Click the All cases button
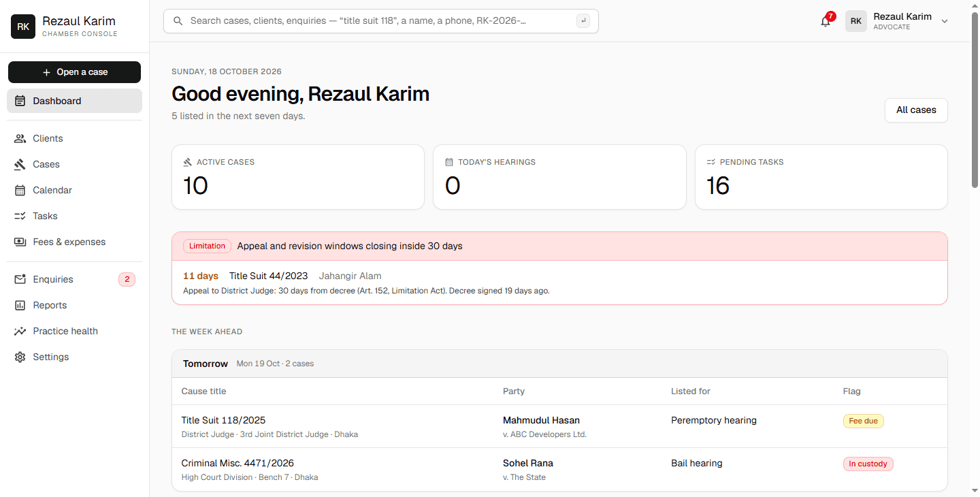The height and width of the screenshot is (497, 980). tap(916, 110)
